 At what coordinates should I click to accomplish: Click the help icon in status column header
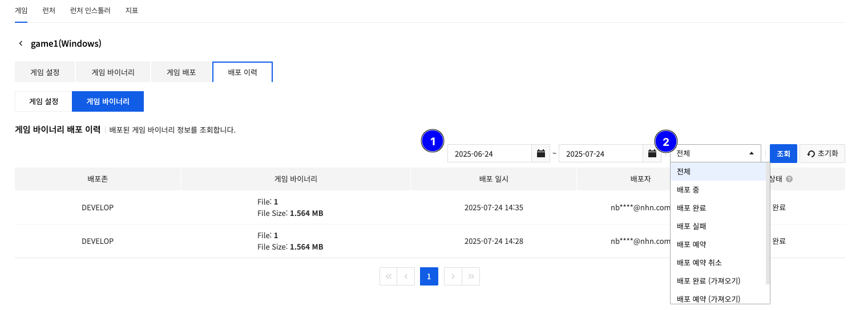[789, 179]
